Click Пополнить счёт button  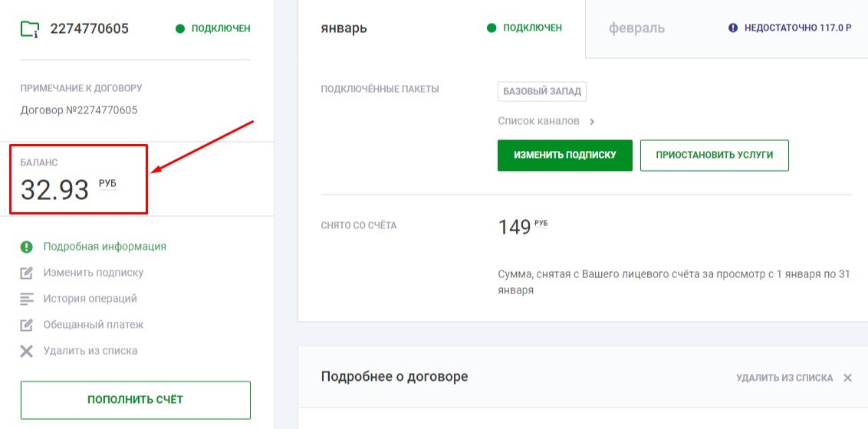pos(136,400)
